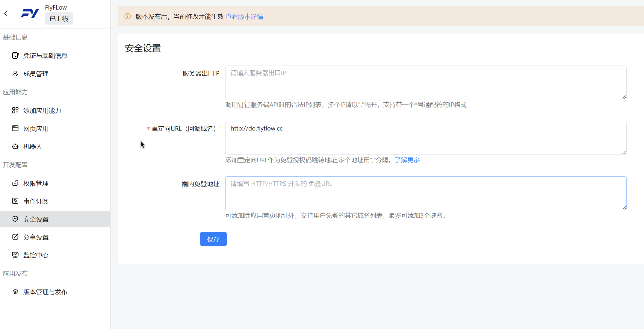The height and width of the screenshot is (329, 644).
Task: Click the 重定向URL（回调域名） label
Action: tap(184, 129)
